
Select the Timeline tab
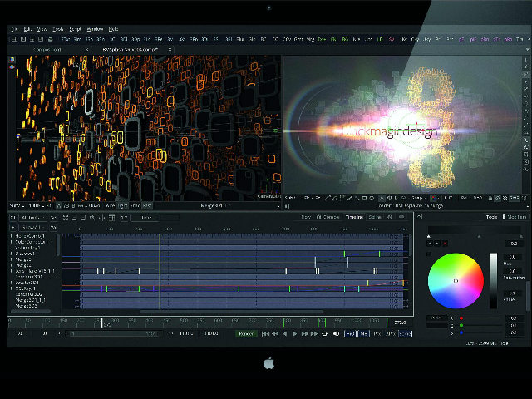(355, 217)
